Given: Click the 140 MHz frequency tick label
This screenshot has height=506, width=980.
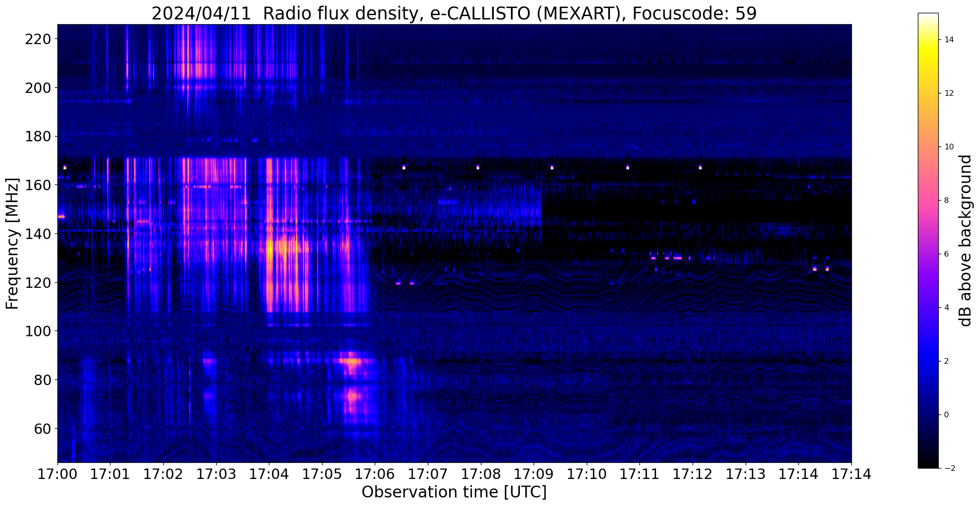Looking at the screenshot, I should click(38, 234).
